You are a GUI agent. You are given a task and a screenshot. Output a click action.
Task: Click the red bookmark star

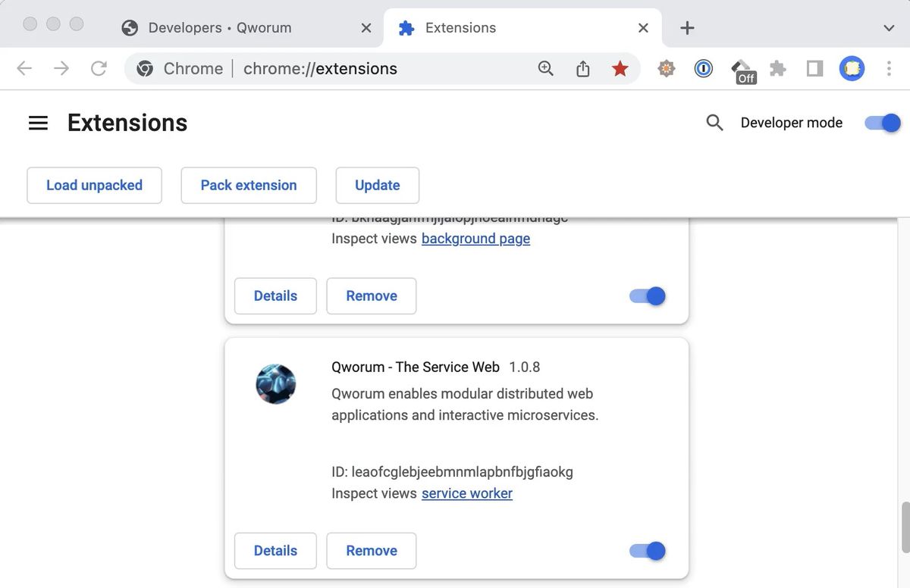(620, 69)
